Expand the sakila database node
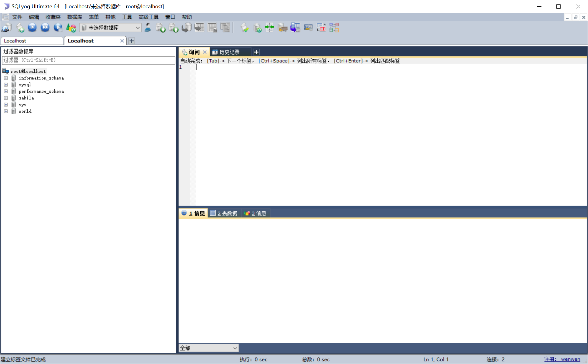588x364 pixels. coord(6,98)
